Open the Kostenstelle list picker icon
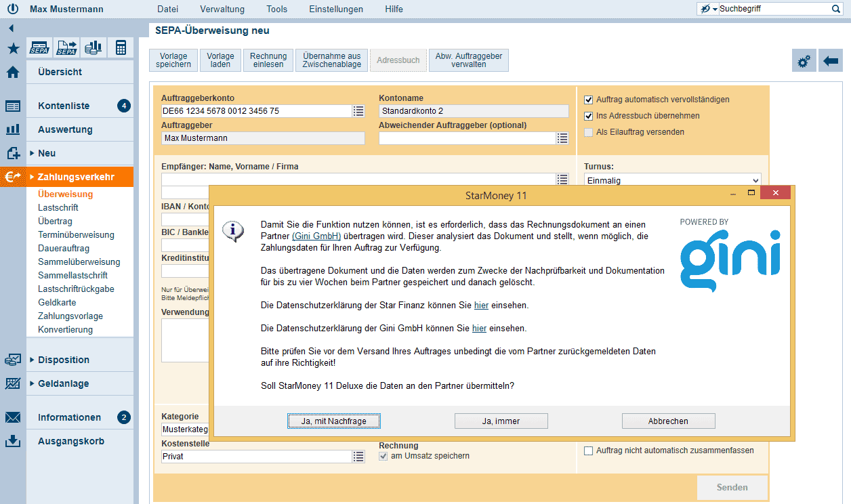The width and height of the screenshot is (851, 504). 358,457
